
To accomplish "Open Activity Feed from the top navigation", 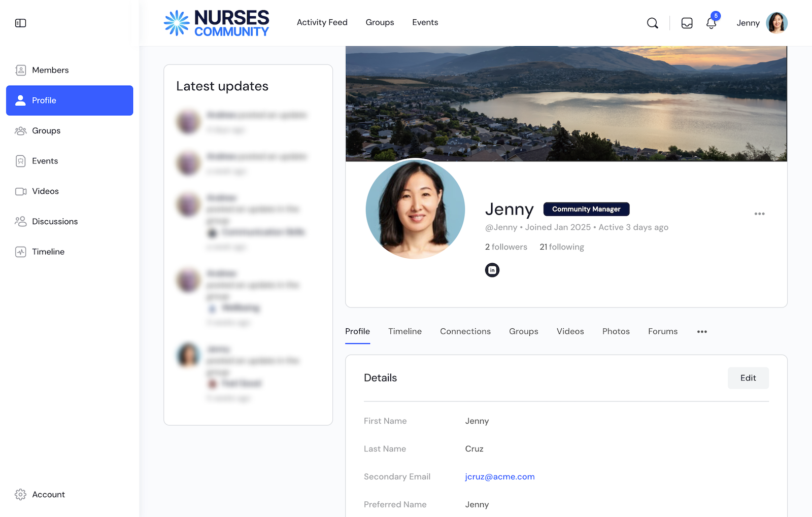I will 322,22.
